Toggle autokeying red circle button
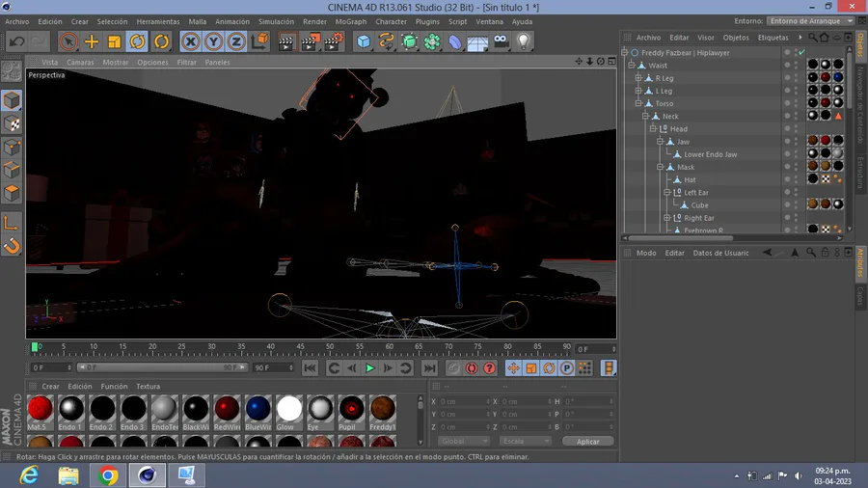 (472, 368)
